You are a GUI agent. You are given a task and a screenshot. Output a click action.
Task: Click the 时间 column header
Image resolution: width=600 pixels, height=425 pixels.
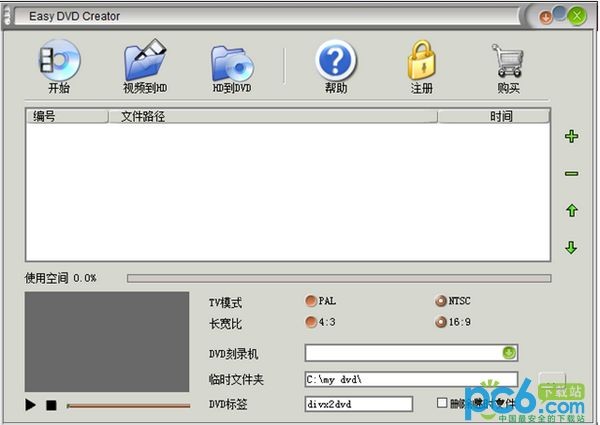pos(494,116)
